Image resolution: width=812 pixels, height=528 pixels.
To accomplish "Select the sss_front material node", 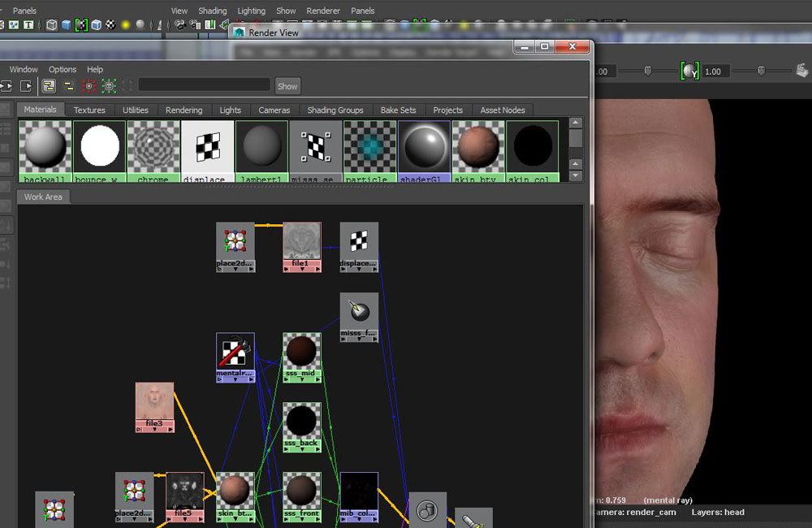I will coord(302,497).
